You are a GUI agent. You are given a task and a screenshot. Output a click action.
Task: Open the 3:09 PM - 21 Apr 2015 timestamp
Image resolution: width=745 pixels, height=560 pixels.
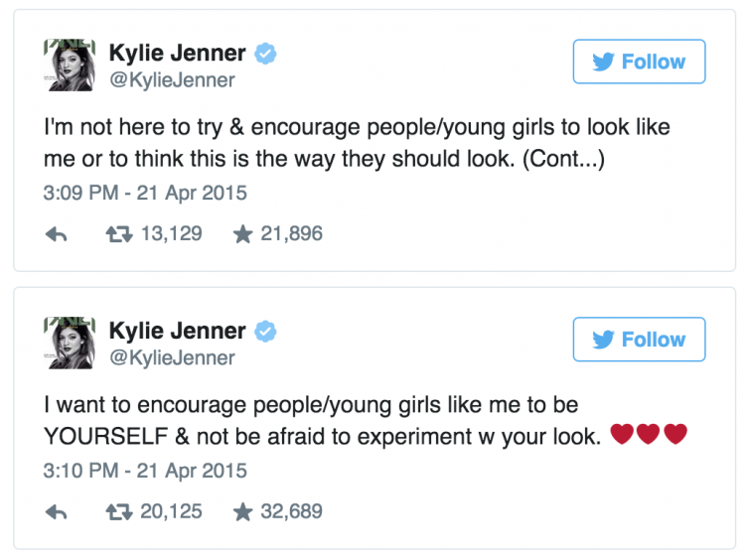pyautogui.click(x=146, y=193)
